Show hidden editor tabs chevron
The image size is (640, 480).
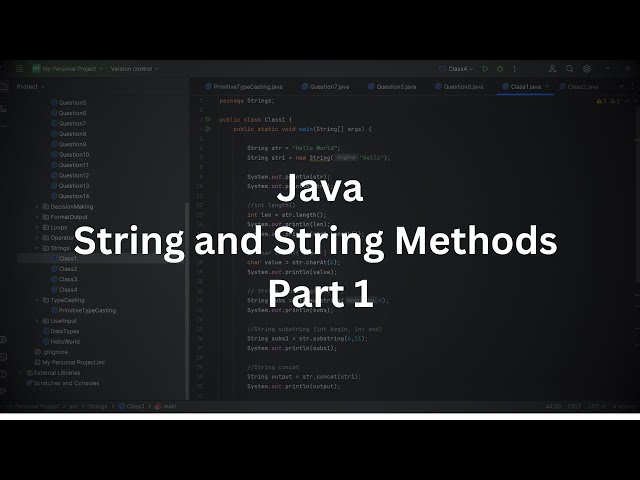tap(621, 86)
